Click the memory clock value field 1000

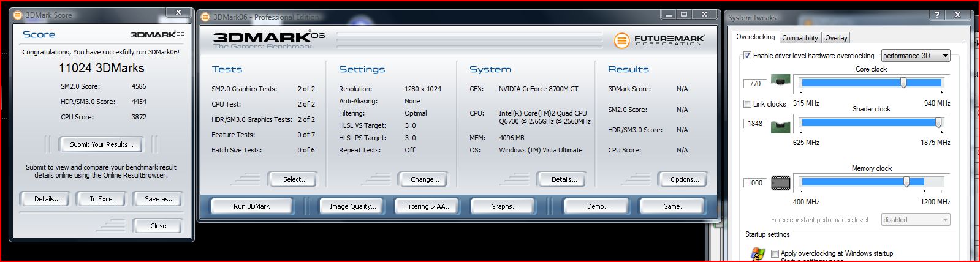tap(755, 183)
